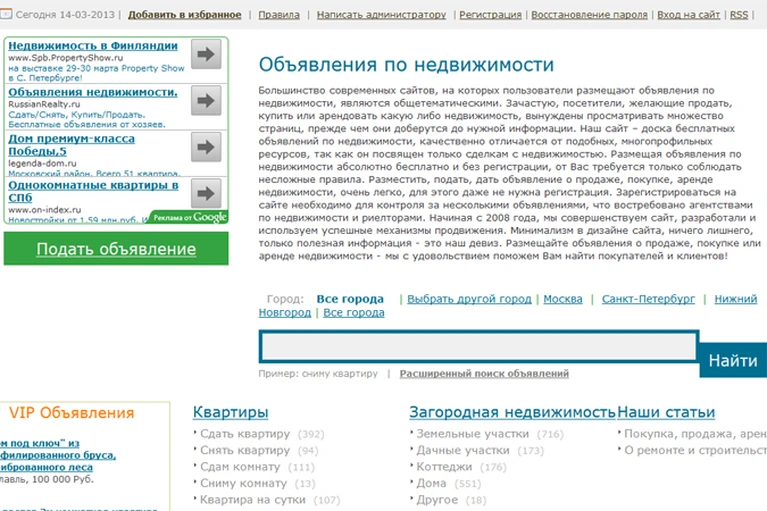Click arrow button beside Объявления недвижимости ad
The height and width of the screenshot is (511, 767).
(206, 100)
